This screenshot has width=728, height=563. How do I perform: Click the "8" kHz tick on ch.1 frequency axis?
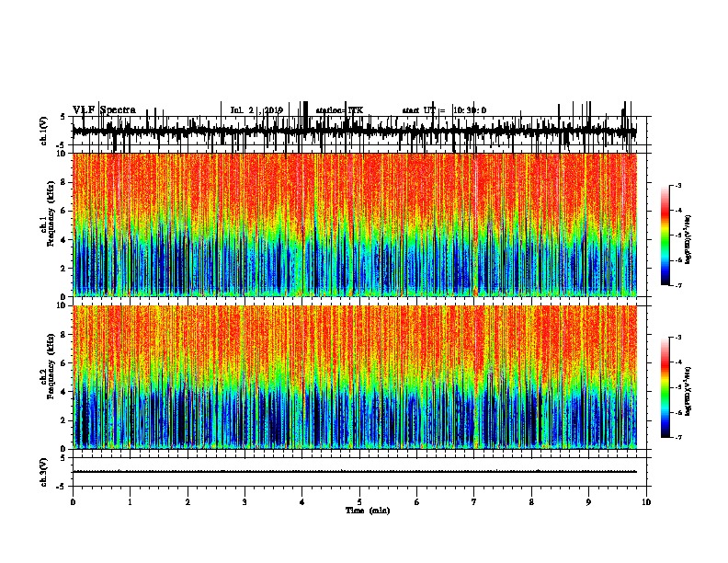(x=64, y=182)
